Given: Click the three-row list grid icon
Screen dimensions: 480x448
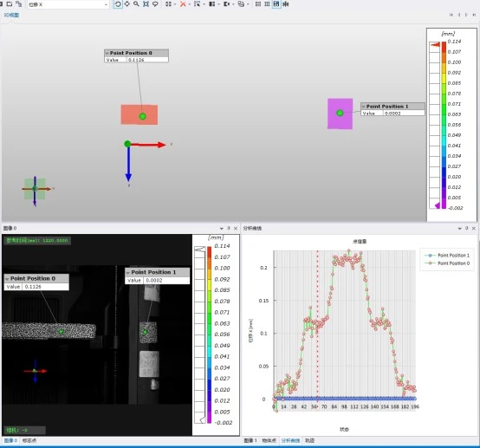Looking at the screenshot, I should click(258, 4).
